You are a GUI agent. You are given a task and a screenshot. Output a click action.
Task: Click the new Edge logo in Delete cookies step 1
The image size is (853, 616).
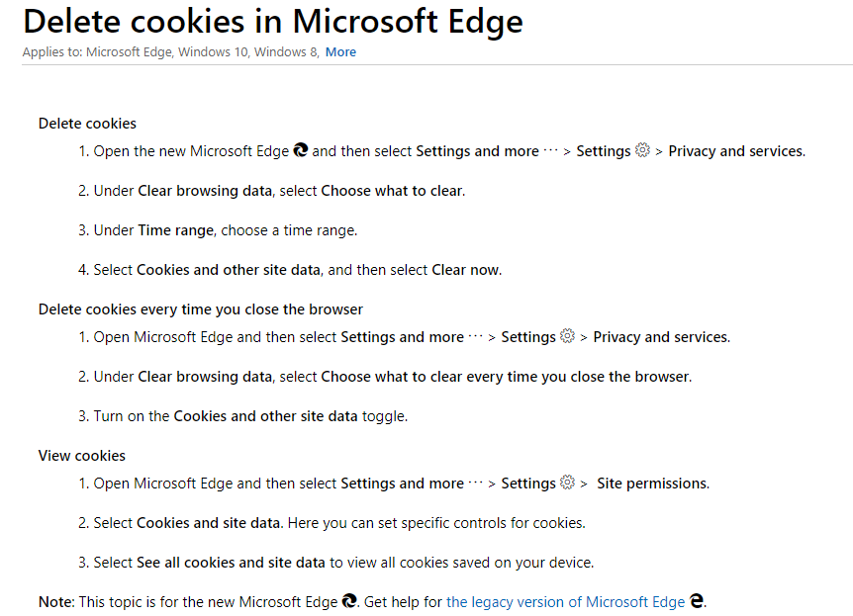[301, 150]
